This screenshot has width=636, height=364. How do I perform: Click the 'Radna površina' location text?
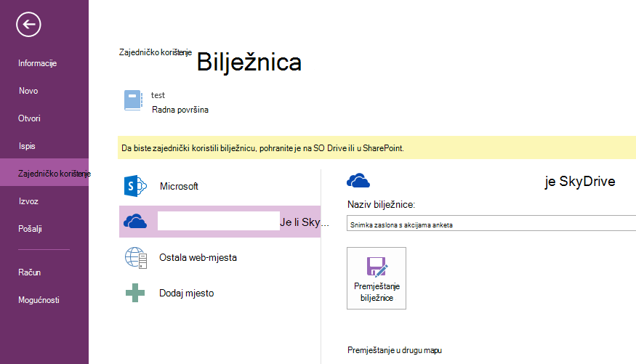click(x=180, y=110)
